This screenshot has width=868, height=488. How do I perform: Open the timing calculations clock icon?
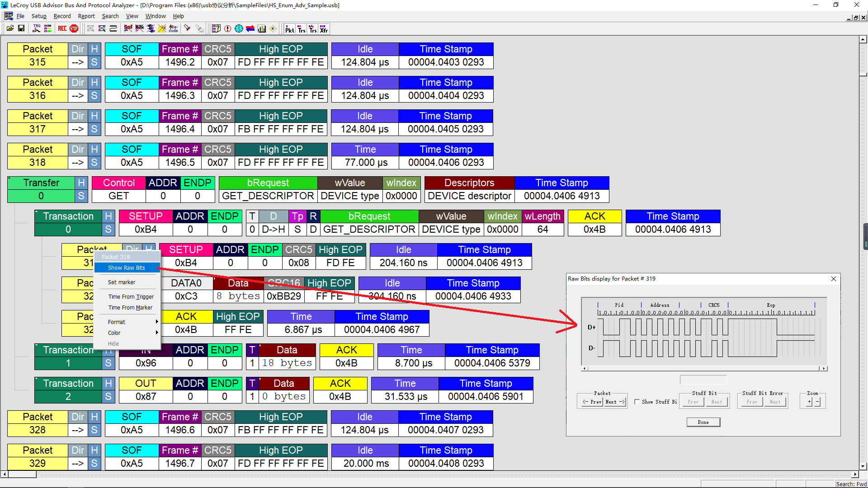(239, 29)
